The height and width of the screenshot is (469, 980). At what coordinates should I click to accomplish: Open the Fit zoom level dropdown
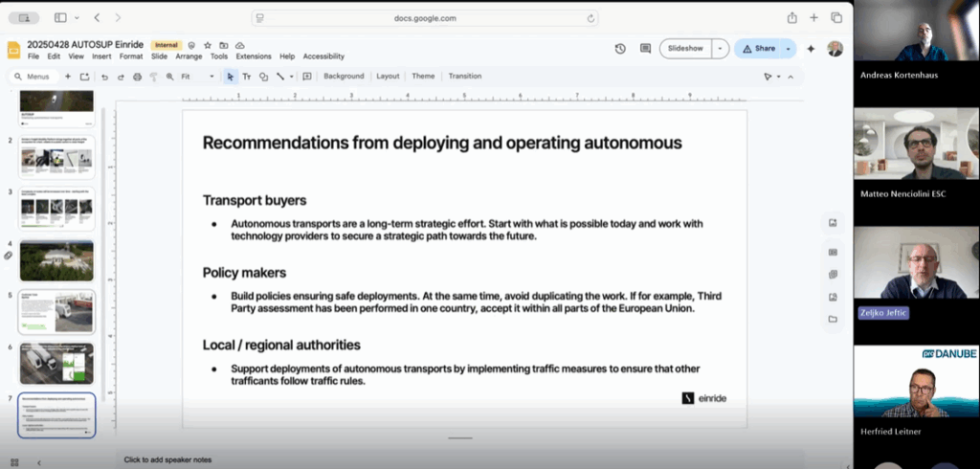click(x=196, y=77)
